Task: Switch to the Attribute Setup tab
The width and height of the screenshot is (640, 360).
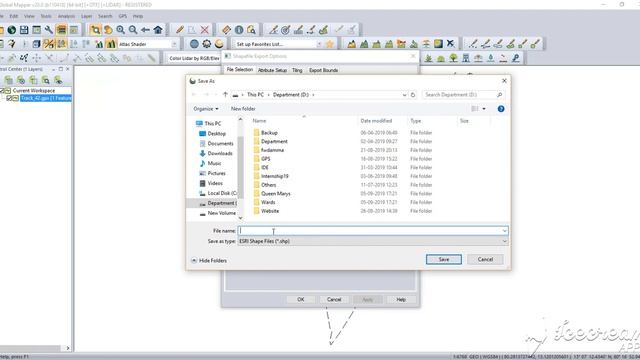Action: point(272,70)
